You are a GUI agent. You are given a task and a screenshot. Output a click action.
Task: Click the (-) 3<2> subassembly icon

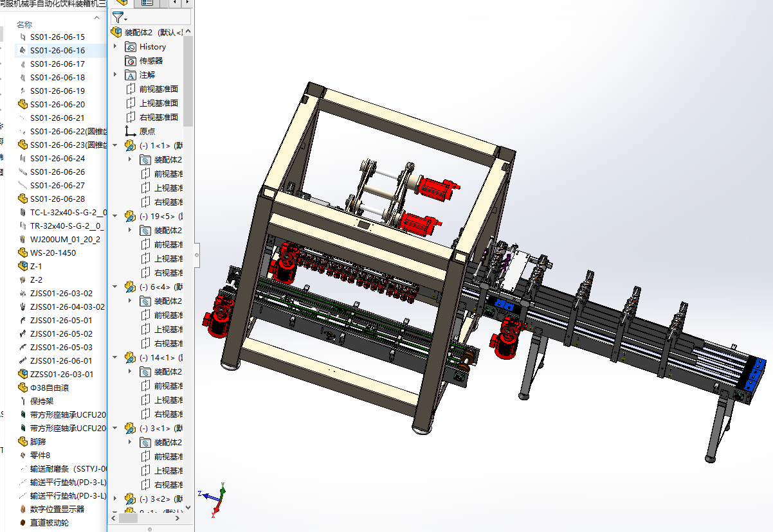[131, 499]
